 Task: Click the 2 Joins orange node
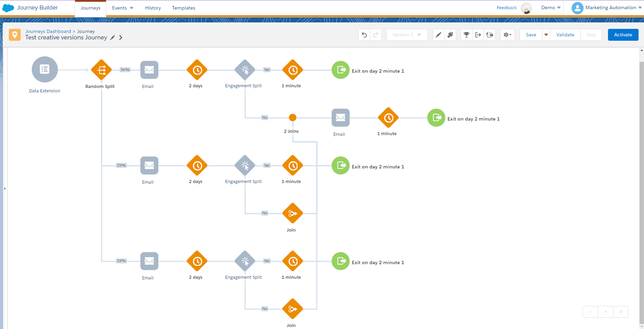point(292,117)
